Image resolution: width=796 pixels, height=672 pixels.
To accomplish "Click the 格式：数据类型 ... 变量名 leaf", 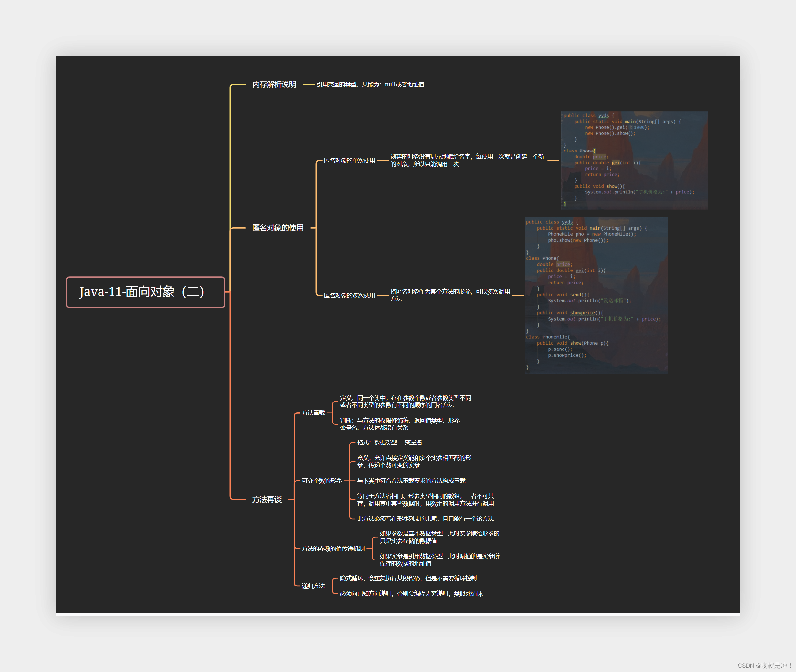I will click(389, 442).
